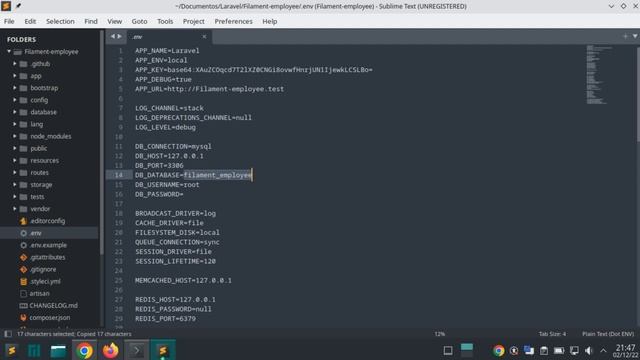Close the .env tab
The height and width of the screenshot is (360, 640).
click(x=204, y=37)
